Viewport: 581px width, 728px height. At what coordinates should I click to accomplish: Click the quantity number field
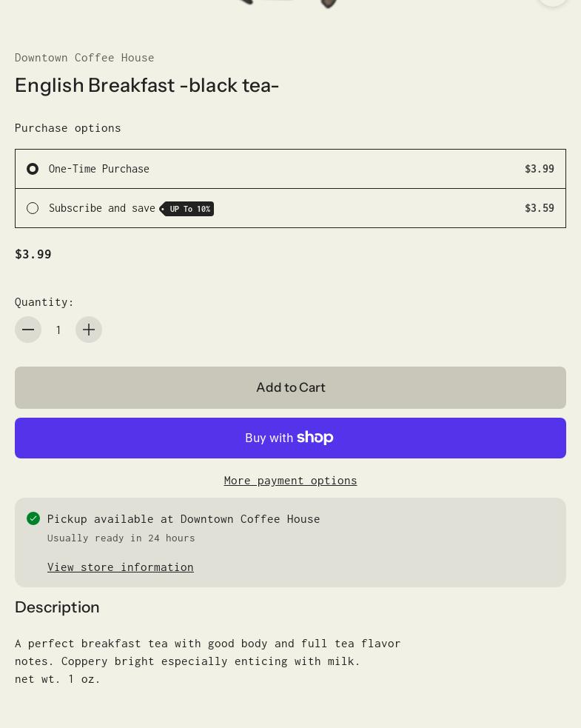pos(58,330)
